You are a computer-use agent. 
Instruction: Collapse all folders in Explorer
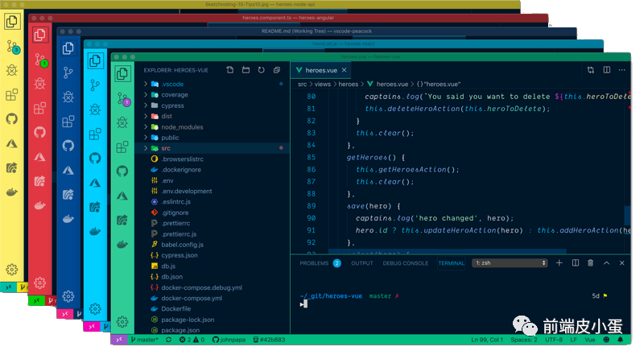tap(277, 70)
